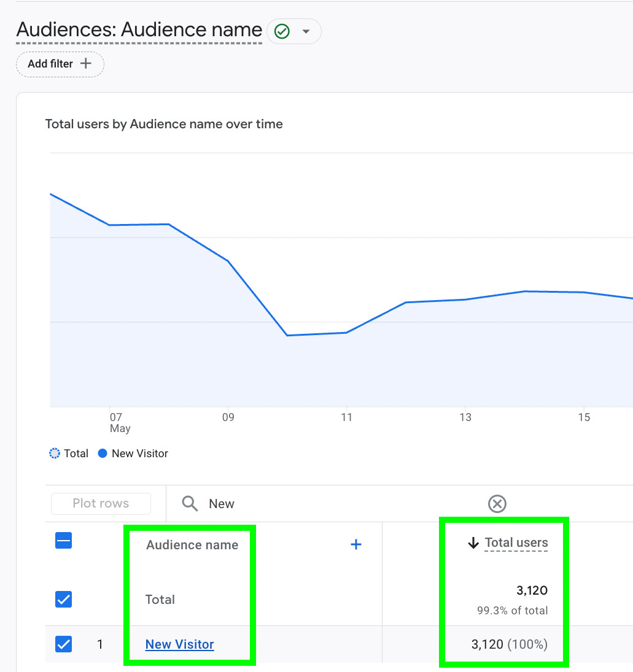Open the dropdown arrow beside report title
The height and width of the screenshot is (672, 633).
[306, 31]
